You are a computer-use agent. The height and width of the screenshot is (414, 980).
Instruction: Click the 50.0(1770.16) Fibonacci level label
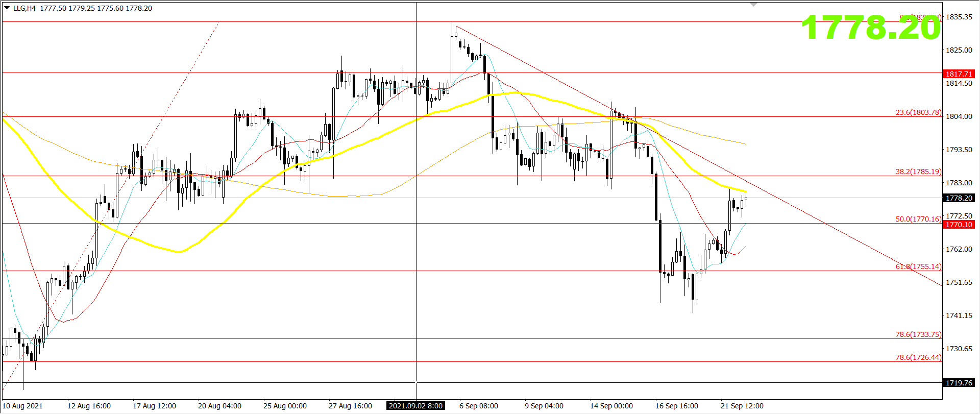click(x=918, y=219)
